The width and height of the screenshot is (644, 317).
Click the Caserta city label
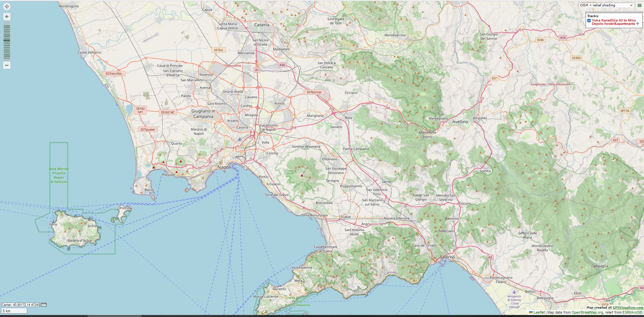tap(262, 25)
